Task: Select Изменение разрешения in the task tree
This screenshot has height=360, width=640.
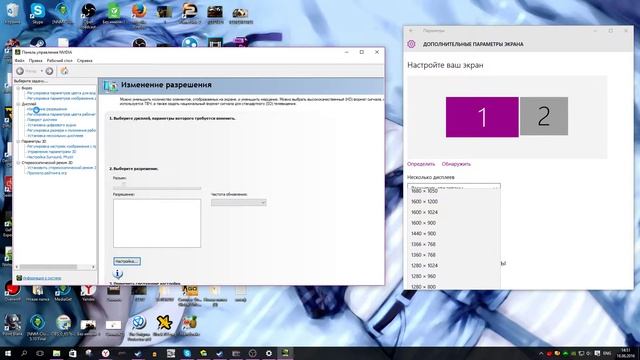Action: click(47, 109)
